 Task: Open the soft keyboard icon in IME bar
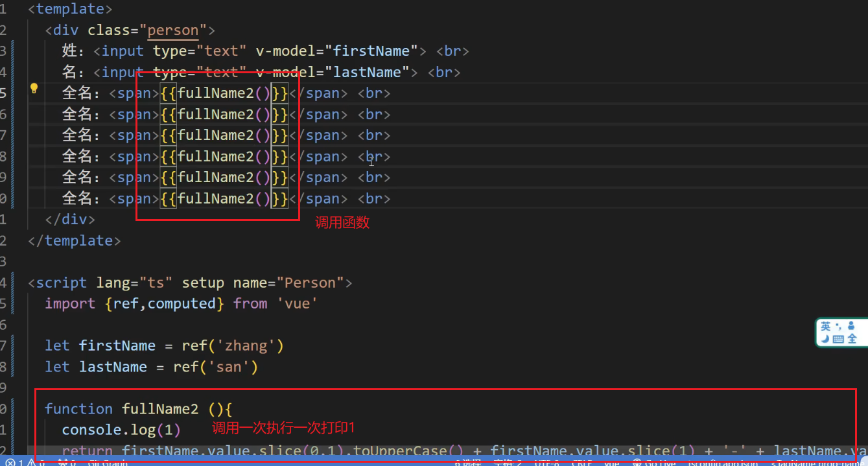click(838, 339)
